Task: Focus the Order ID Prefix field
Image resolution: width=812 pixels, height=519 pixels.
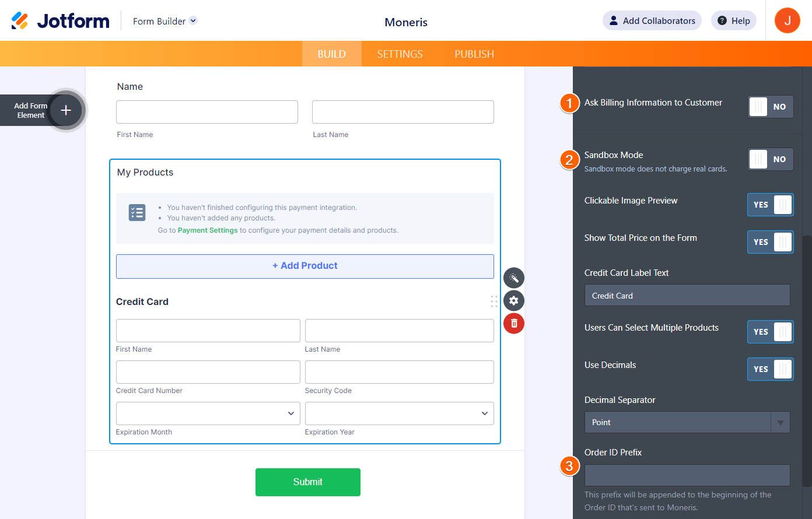Action: click(687, 475)
